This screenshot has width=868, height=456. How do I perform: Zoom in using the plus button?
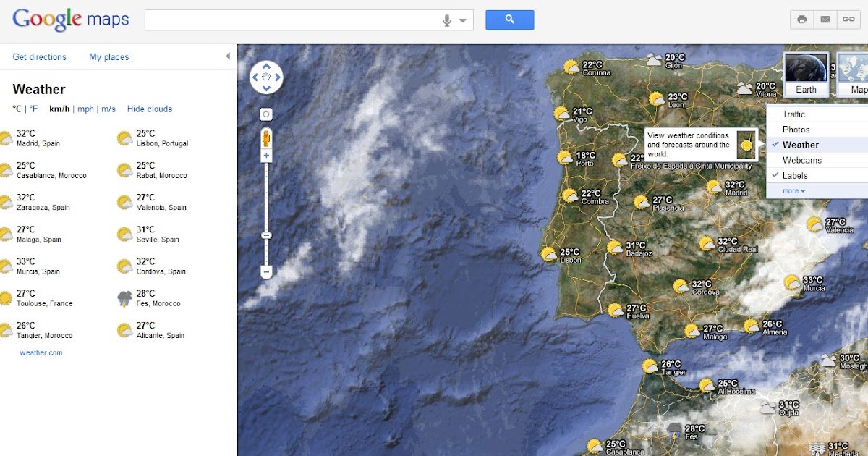(x=266, y=156)
